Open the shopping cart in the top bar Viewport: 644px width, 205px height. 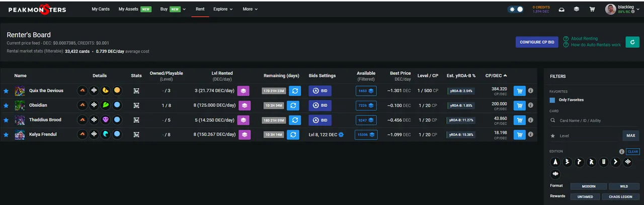click(x=592, y=9)
